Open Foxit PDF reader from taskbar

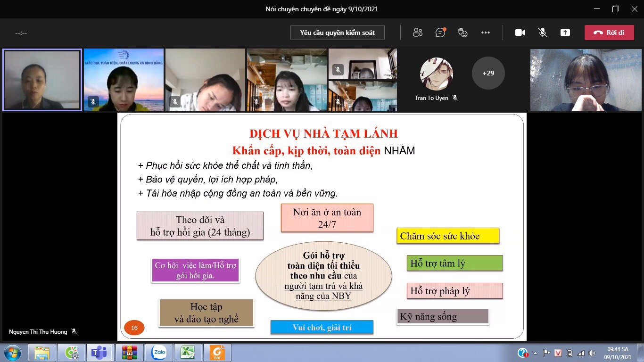click(217, 352)
